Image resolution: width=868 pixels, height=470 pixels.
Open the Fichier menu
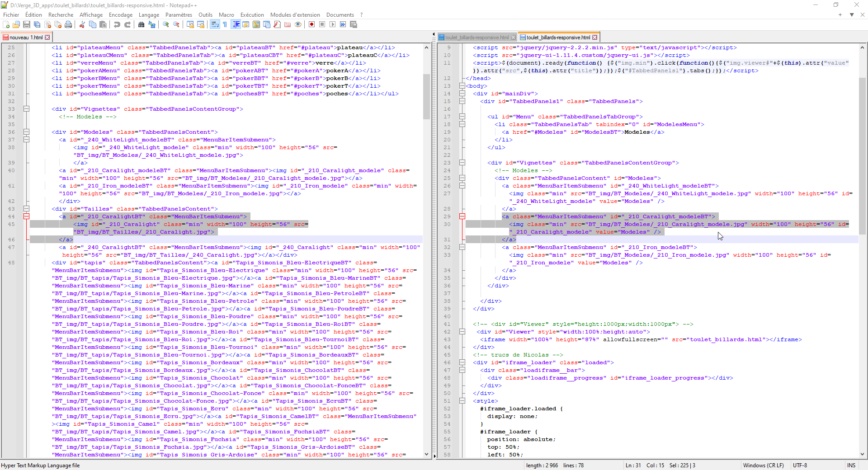click(11, 15)
